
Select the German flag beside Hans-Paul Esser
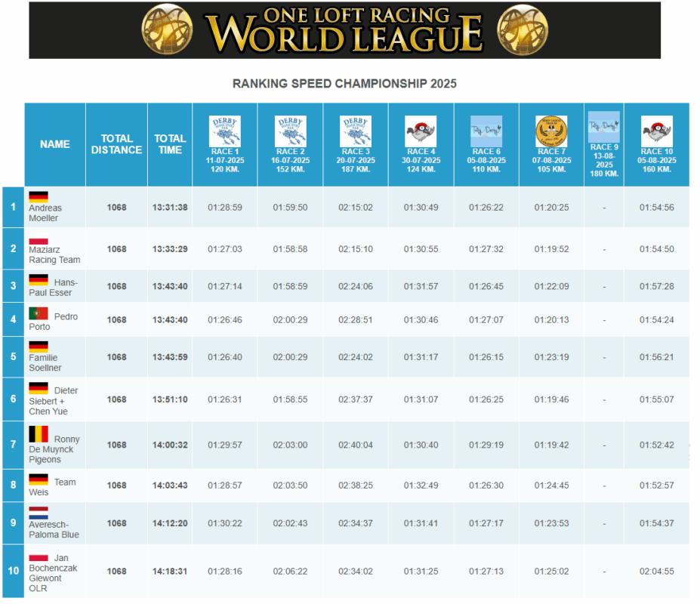(x=39, y=280)
